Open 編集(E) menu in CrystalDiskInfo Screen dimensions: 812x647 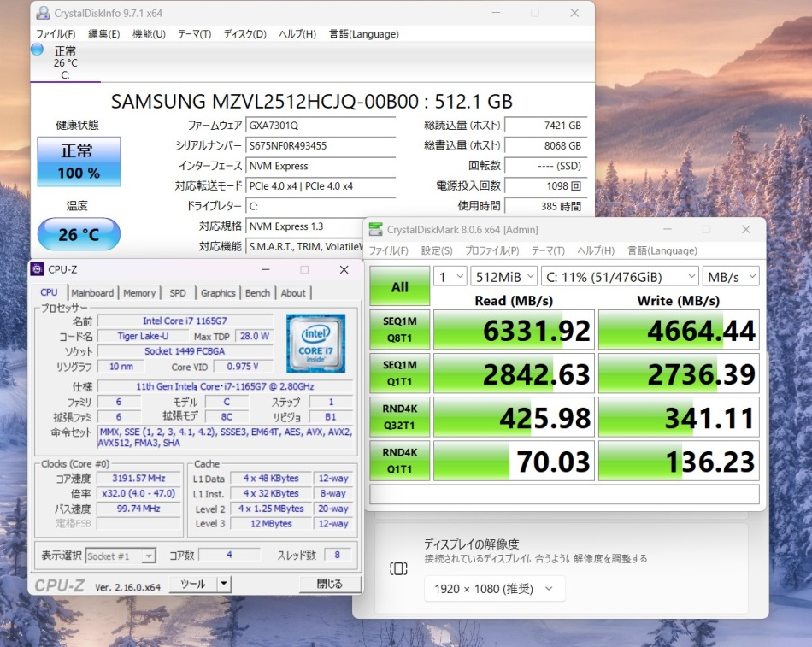click(x=104, y=34)
